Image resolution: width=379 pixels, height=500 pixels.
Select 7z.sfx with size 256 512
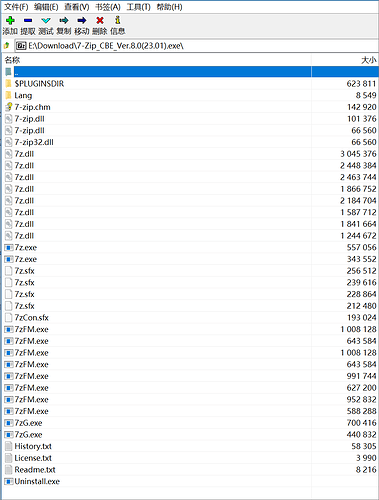pyautogui.click(x=191, y=271)
